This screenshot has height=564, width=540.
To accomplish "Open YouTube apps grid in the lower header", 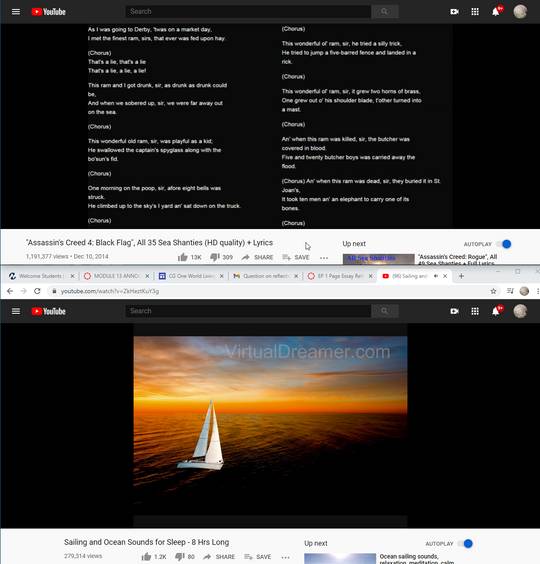I will (475, 311).
